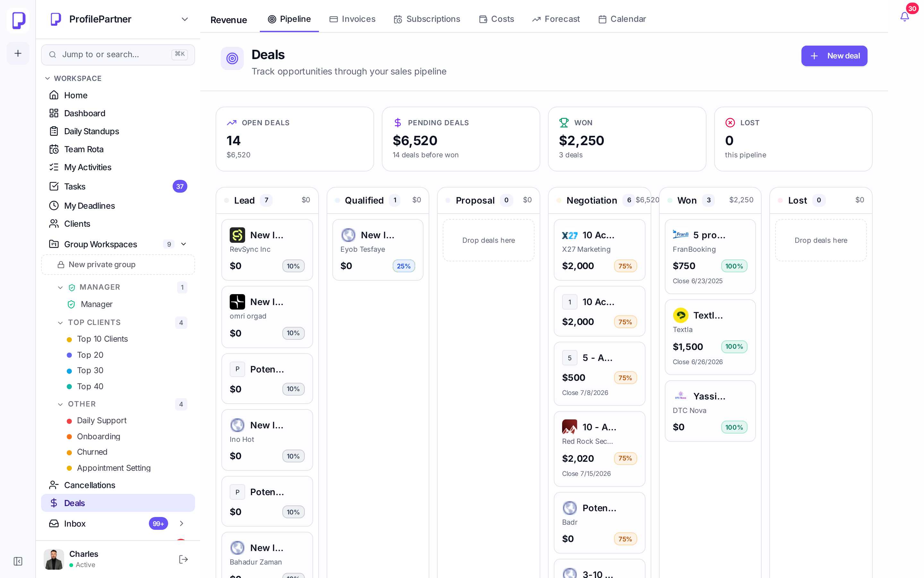The image size is (924, 578).
Task: Click the Inbox 99+ badge
Action: [x=158, y=523]
